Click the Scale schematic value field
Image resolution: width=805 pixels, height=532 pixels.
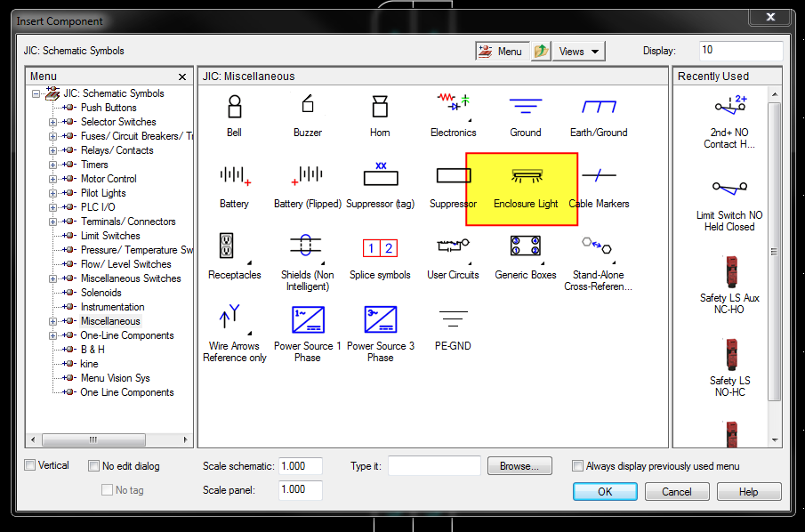pyautogui.click(x=301, y=466)
